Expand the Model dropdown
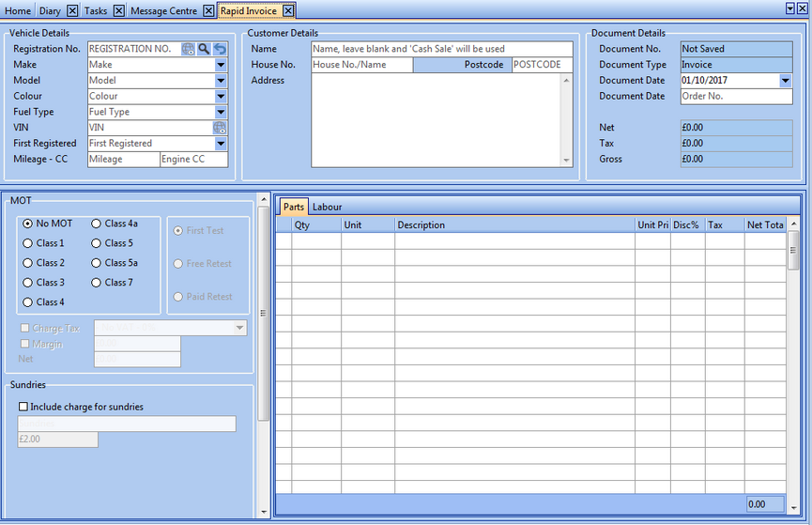Screen dimensions: 812x525 [221, 81]
